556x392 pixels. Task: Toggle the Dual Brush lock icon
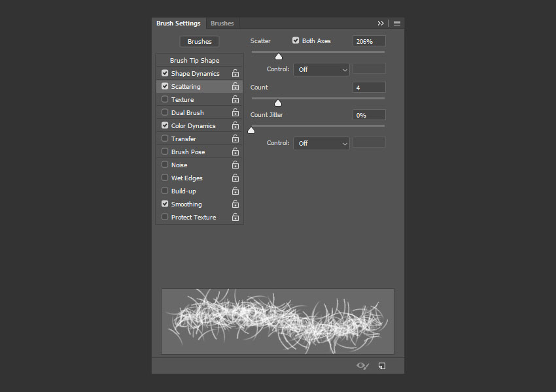point(235,112)
